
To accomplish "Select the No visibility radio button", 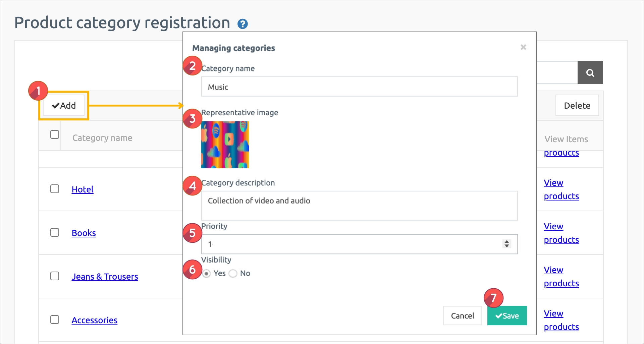I will coord(233,274).
